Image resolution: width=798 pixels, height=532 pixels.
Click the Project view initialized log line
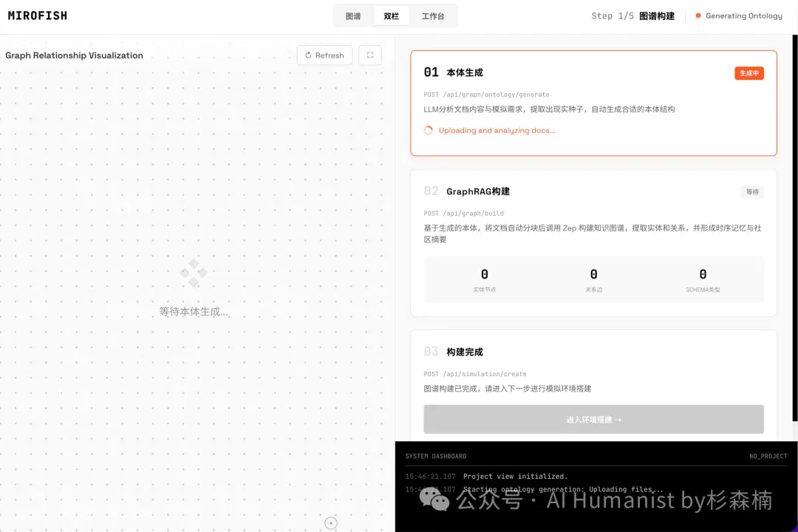[x=515, y=477]
